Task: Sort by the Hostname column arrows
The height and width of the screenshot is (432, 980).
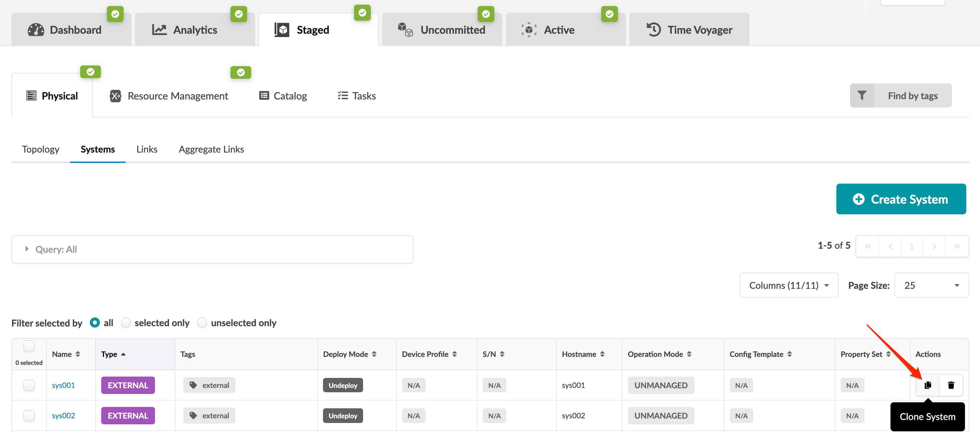Action: point(602,354)
